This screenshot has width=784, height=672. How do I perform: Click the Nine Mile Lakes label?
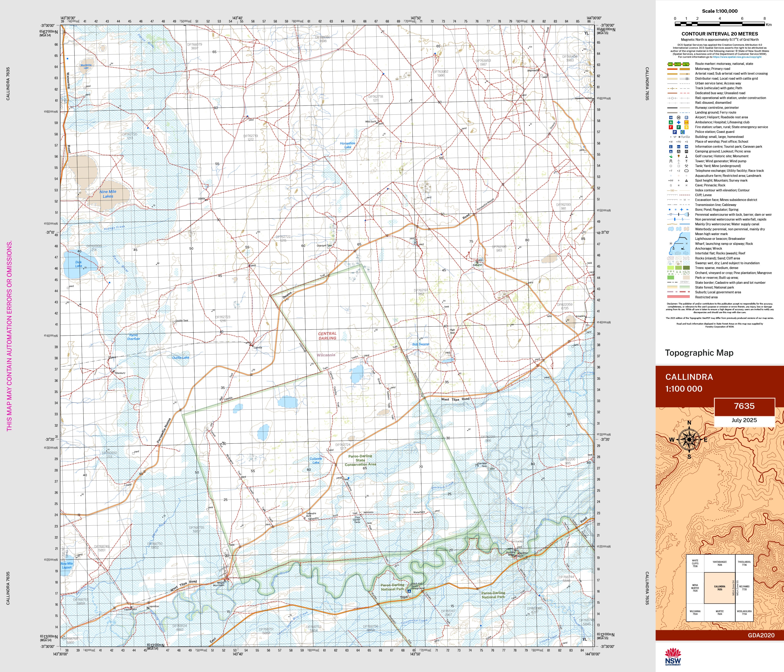tap(108, 194)
